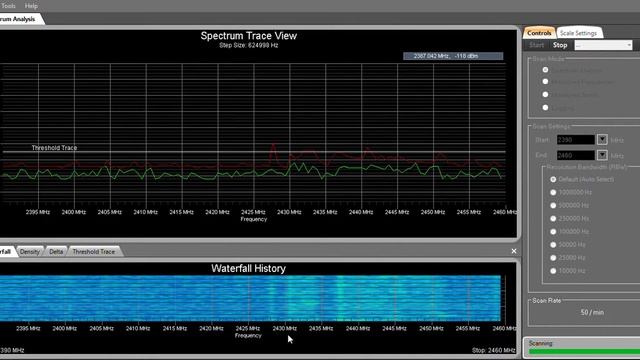Viewport: 640px width, 360px height.
Task: Click the Start scan button
Action: (x=537, y=45)
